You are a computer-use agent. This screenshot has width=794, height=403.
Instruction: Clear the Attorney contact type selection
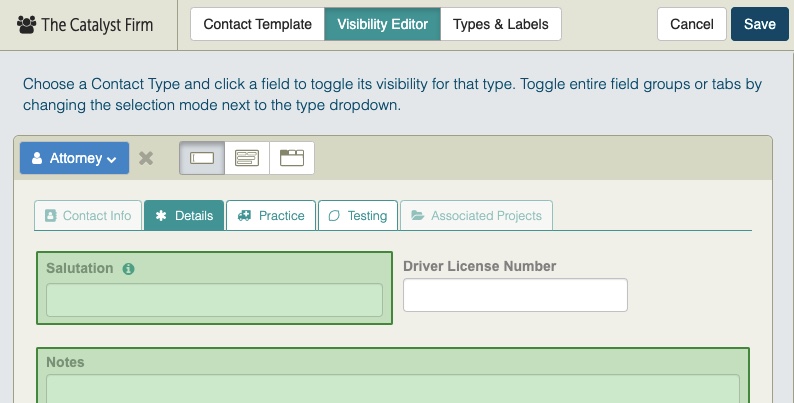click(146, 158)
